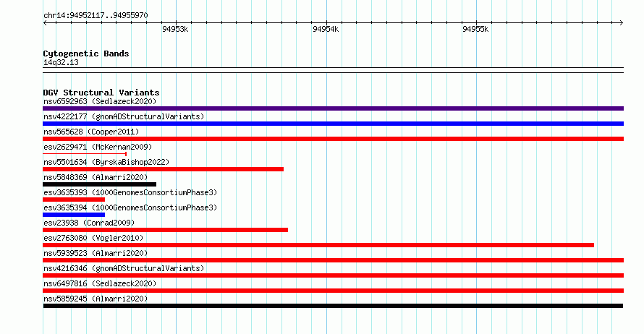The height and width of the screenshot is (334, 644).
Task: Open the nsv565628 (Cooper2011) label
Action: (91, 132)
